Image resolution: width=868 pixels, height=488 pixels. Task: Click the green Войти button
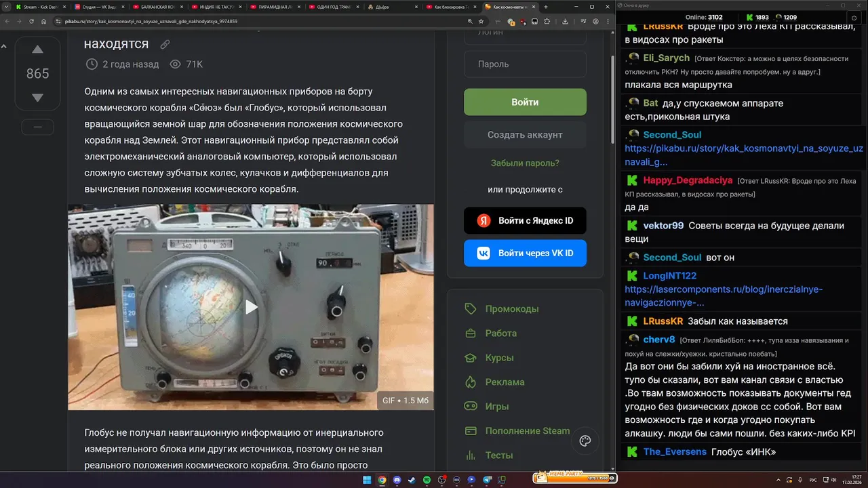click(525, 102)
